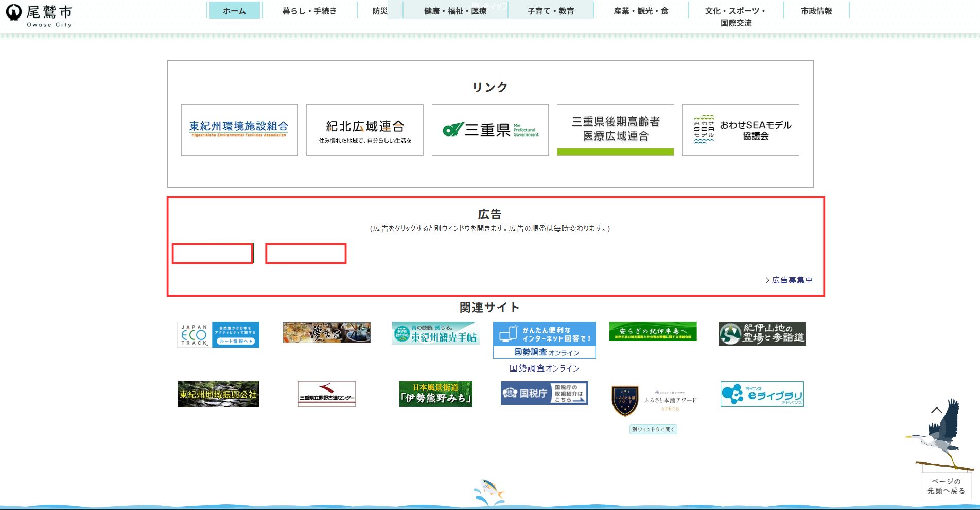Open the 市政情報 menu
980x510 pixels.
coord(816,11)
